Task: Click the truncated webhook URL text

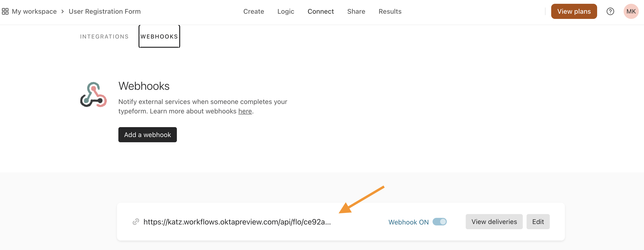Action: click(x=237, y=222)
